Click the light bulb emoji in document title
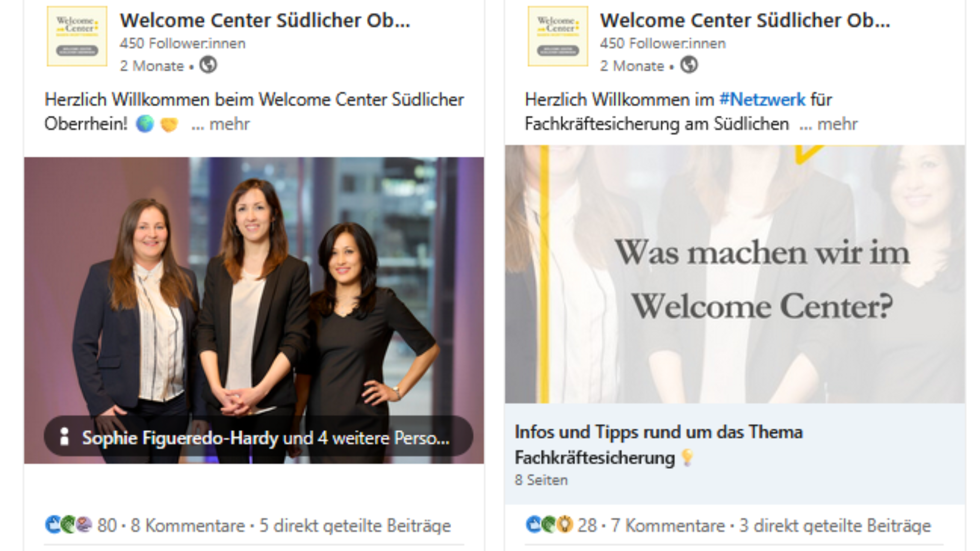The image size is (980, 551). (687, 457)
